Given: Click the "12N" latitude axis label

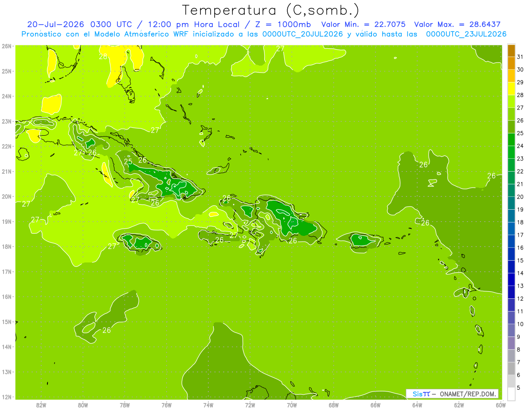Looking at the screenshot, I should click(6, 397).
